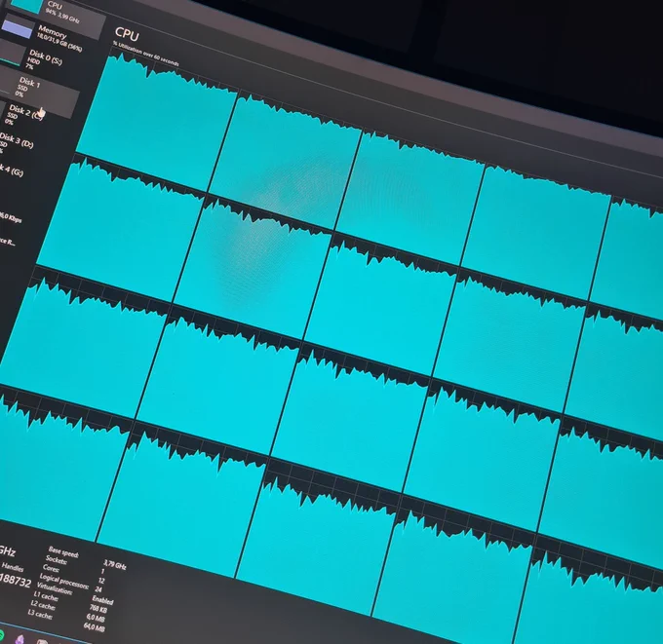Click the large CPU heading above the graphs
The image size is (663, 644).
tap(127, 35)
